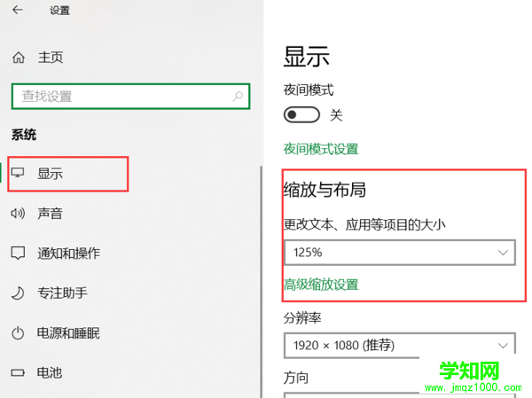Click the 查找设置 search box

tap(124, 97)
